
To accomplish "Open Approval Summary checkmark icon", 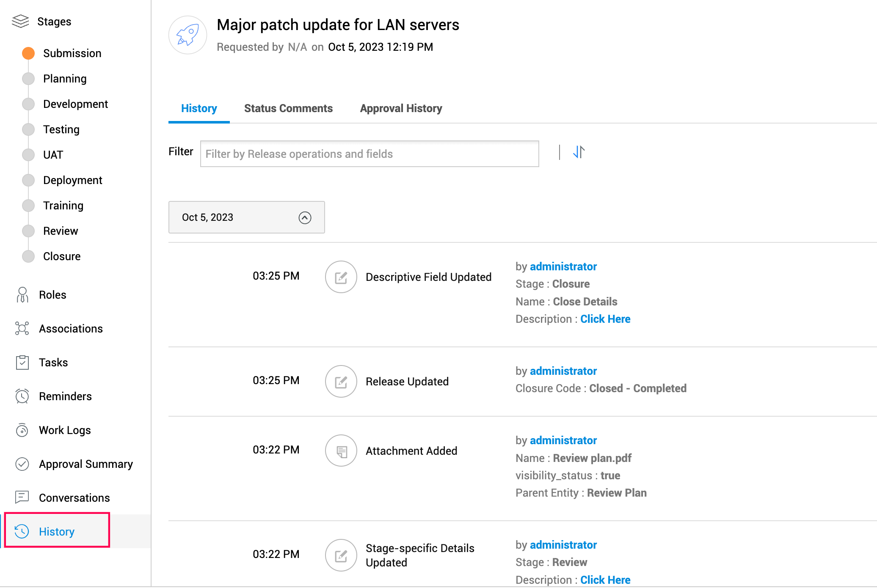I will click(22, 464).
